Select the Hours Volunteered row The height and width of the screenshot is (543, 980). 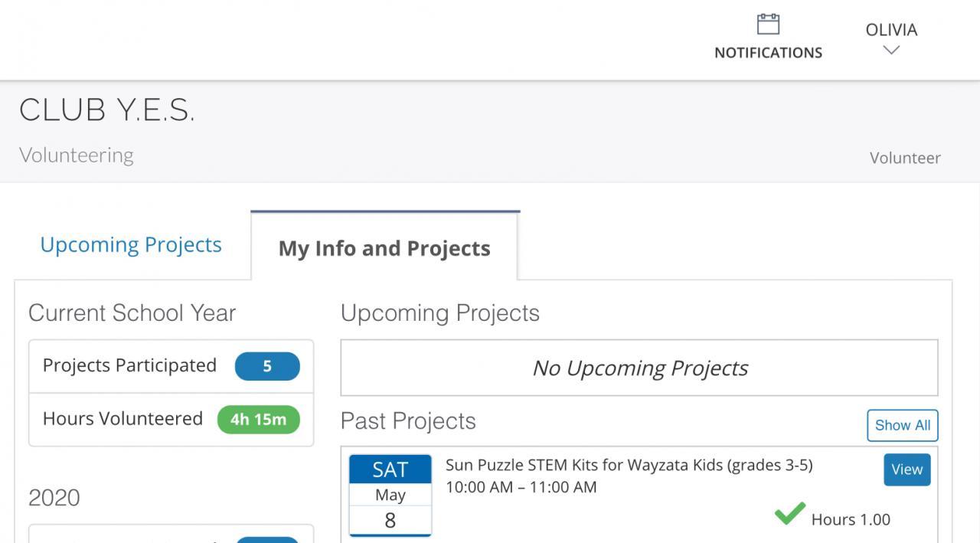tap(123, 419)
